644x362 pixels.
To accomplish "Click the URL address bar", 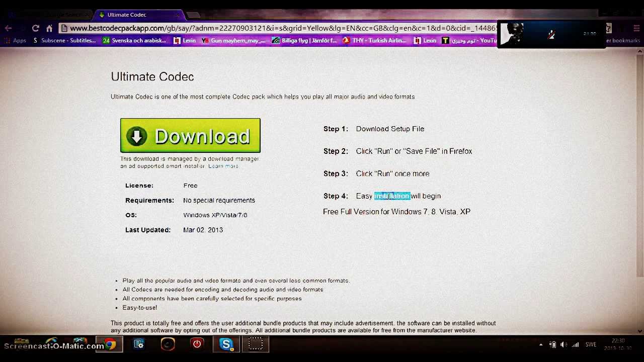I will pyautogui.click(x=279, y=28).
